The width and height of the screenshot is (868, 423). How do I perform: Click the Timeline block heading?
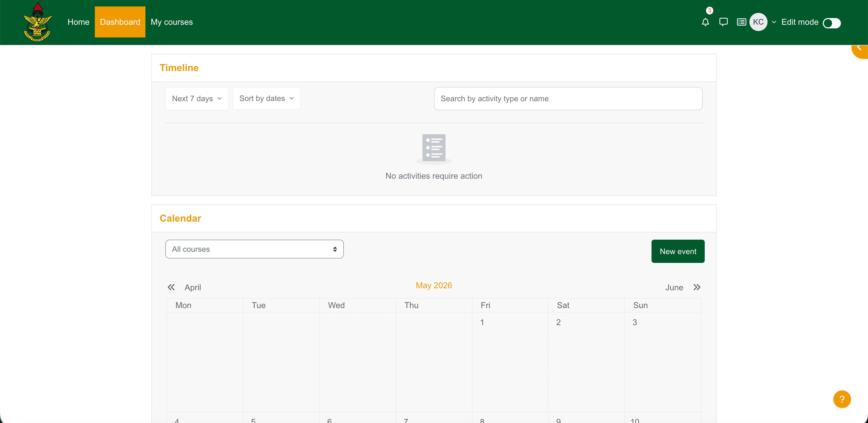point(179,68)
